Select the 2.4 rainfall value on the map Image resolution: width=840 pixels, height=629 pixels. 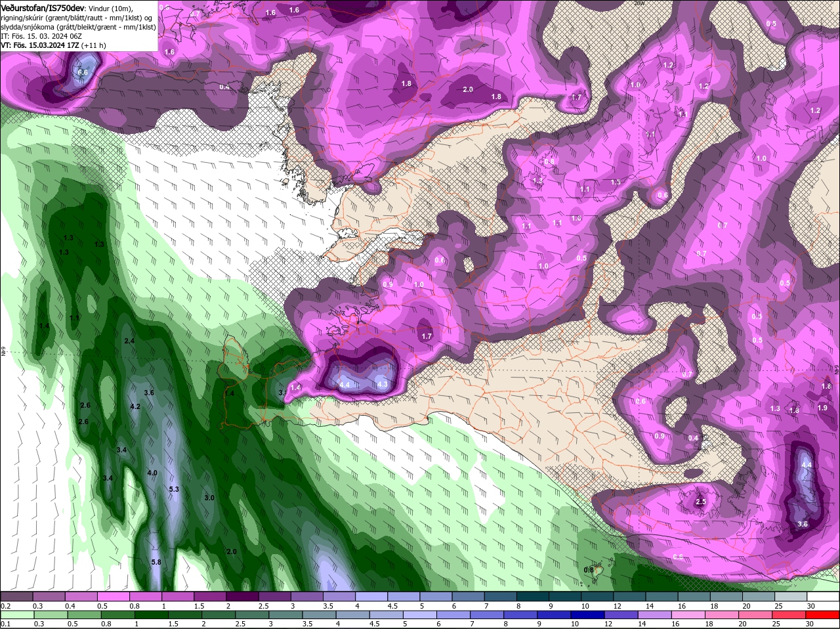(x=129, y=341)
